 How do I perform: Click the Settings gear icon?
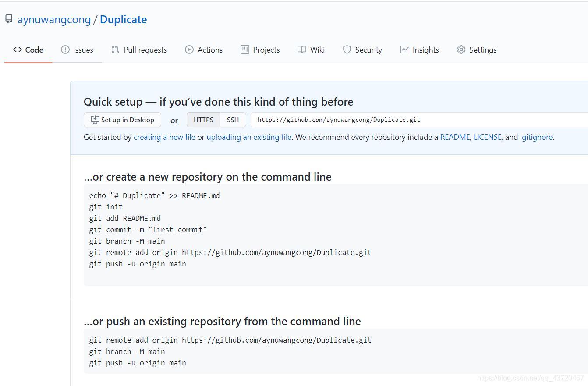[461, 50]
